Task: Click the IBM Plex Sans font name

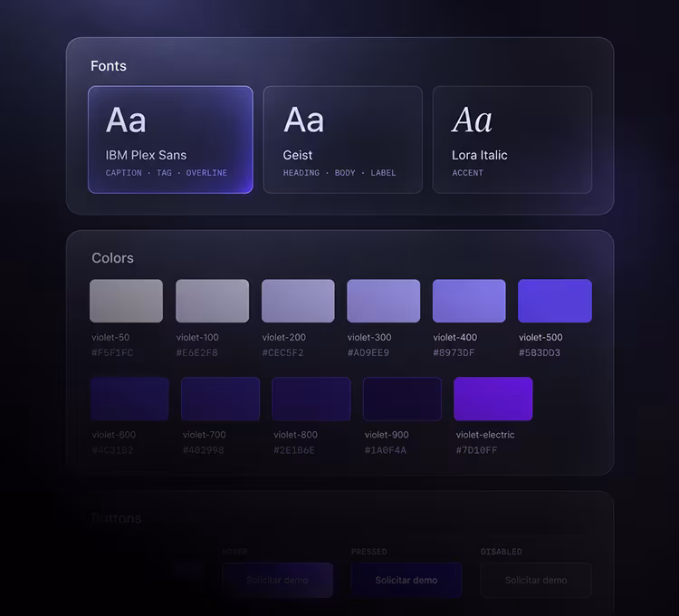Action: click(146, 155)
